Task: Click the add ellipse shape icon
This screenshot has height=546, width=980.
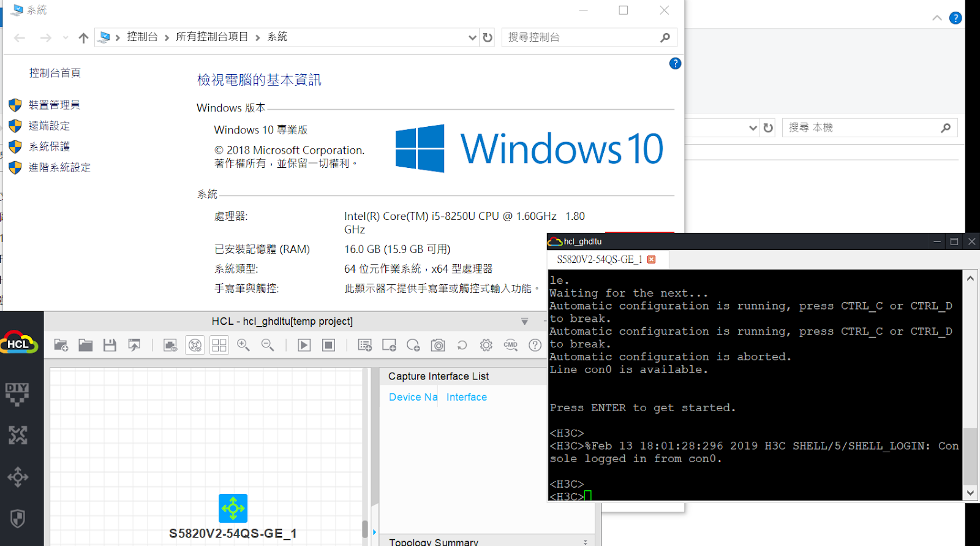Action: [x=413, y=345]
